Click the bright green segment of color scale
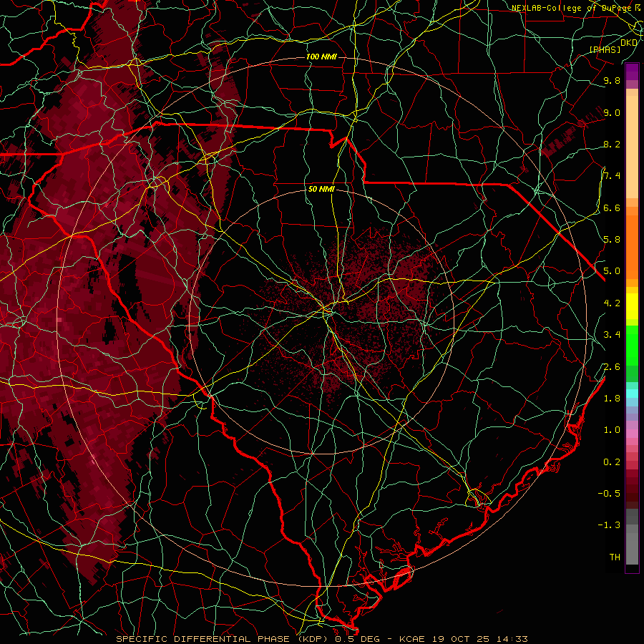644x644 pixels. tap(632, 345)
